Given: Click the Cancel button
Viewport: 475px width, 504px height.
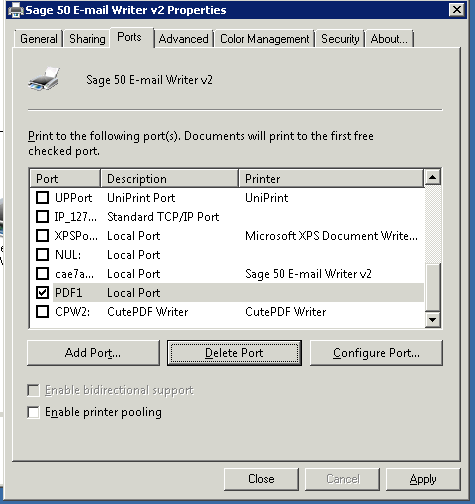Looking at the screenshot, I should 343,479.
